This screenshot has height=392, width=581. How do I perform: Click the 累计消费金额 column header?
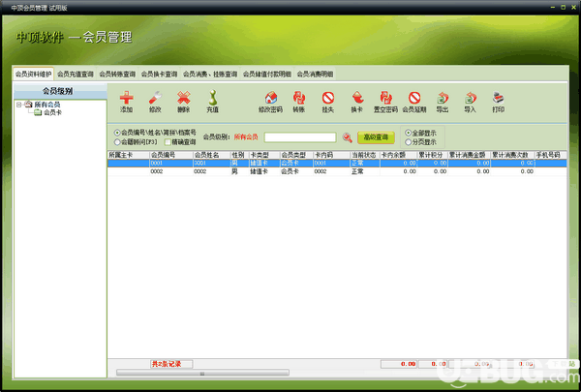coord(470,155)
